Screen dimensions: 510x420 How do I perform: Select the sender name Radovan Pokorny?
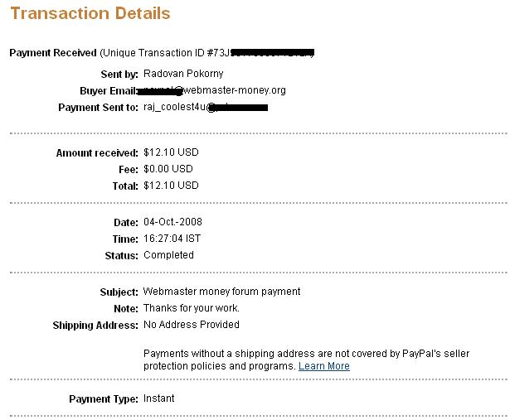click(183, 74)
